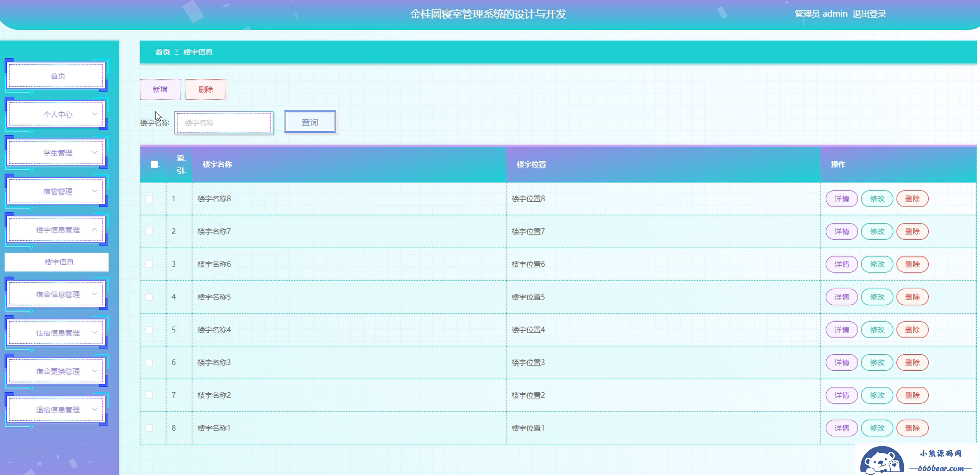Image resolution: width=980 pixels, height=475 pixels.
Task: Check the box for row 楼宇名称2
Action: coord(149,395)
